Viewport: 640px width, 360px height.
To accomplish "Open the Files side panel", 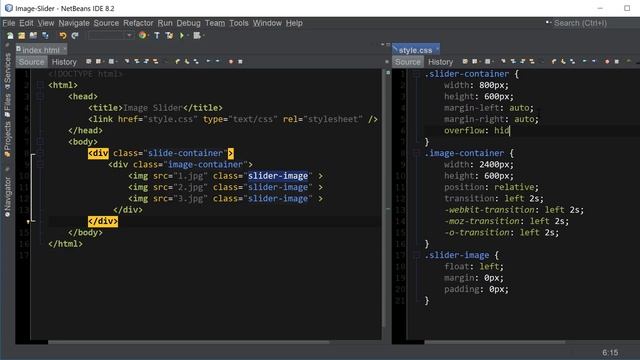I will click(7, 105).
